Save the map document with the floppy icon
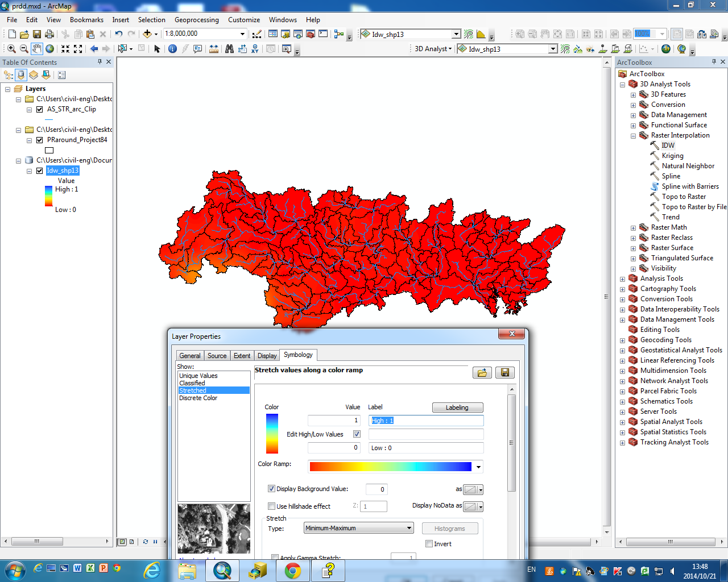 click(37, 34)
